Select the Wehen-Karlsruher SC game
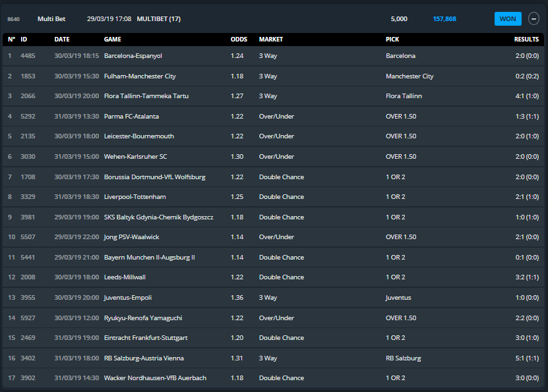Image resolution: width=548 pixels, height=392 pixels. 135,156
